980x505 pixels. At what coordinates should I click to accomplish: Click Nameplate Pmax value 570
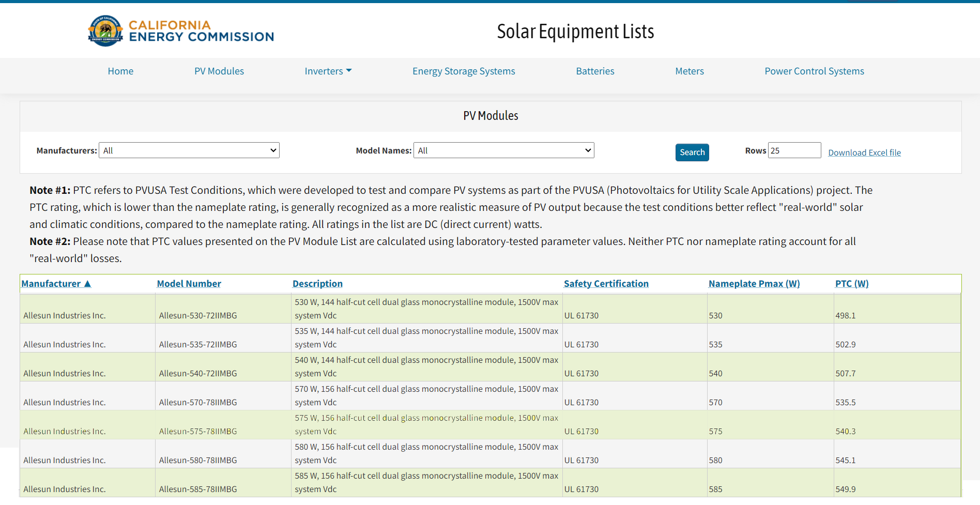point(716,402)
